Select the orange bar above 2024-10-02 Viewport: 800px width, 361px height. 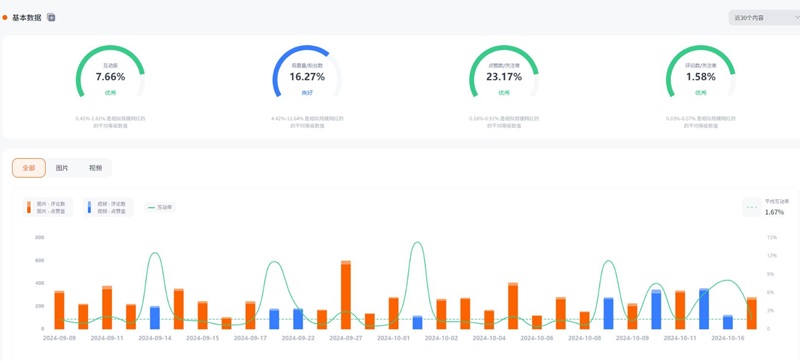coord(441,314)
